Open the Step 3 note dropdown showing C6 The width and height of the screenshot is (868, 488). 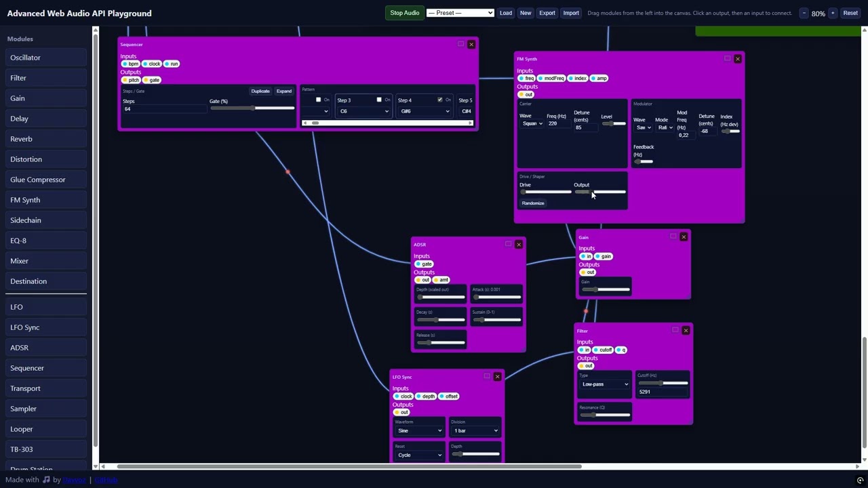tap(363, 111)
